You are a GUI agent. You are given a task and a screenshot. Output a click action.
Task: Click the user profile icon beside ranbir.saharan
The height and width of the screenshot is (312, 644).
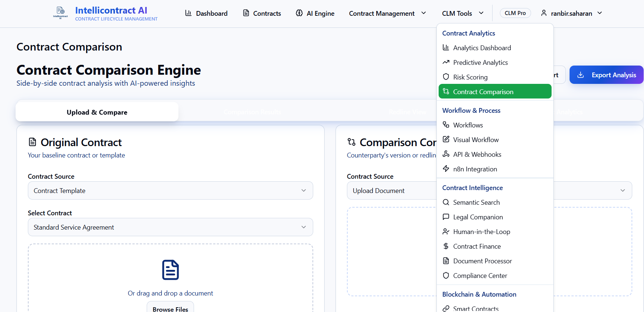coord(544,13)
